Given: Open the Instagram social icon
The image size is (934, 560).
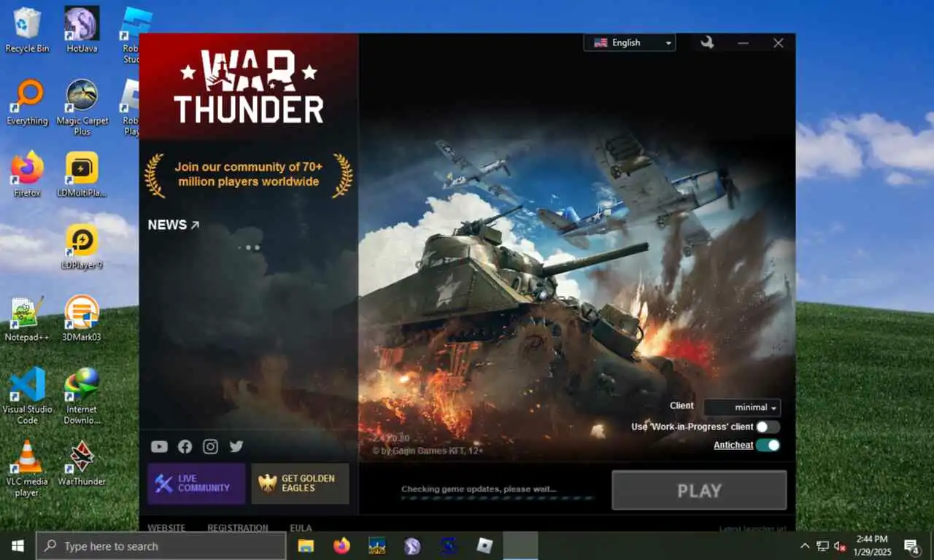Looking at the screenshot, I should coord(210,446).
